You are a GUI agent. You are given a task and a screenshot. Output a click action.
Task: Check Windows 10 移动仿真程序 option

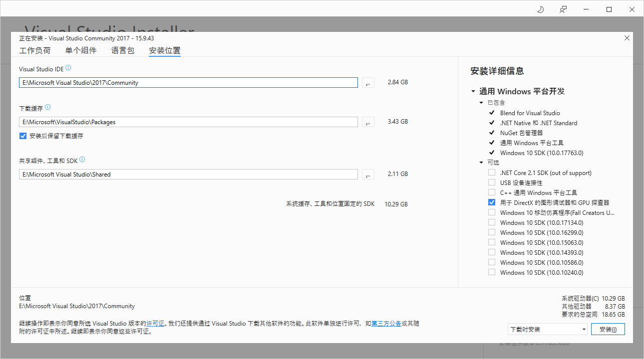492,212
